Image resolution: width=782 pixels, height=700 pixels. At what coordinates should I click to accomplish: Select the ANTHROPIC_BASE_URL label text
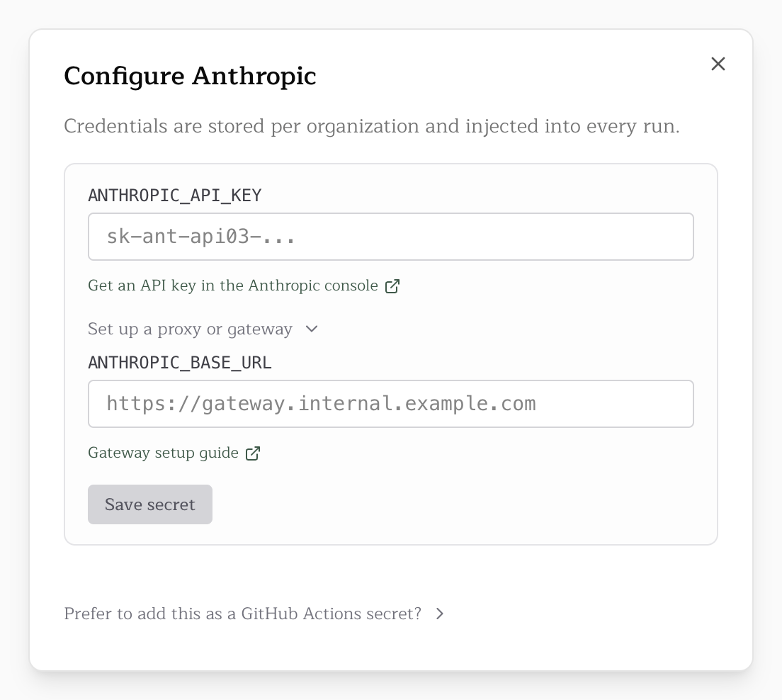[x=179, y=362]
